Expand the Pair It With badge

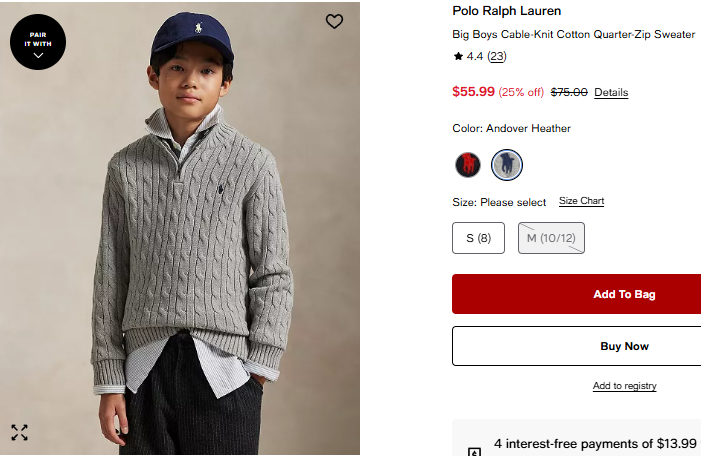pyautogui.click(x=38, y=42)
